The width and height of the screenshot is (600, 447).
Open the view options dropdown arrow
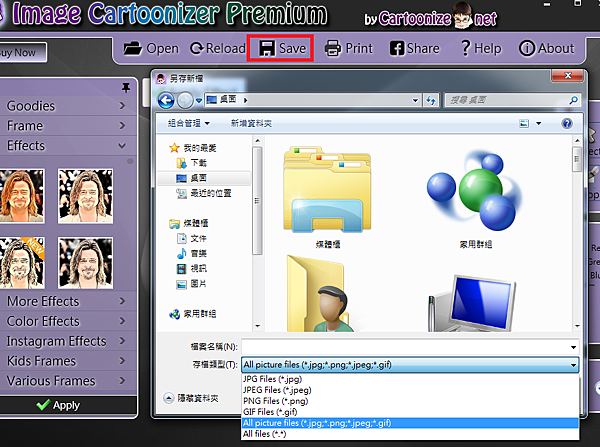(538, 123)
